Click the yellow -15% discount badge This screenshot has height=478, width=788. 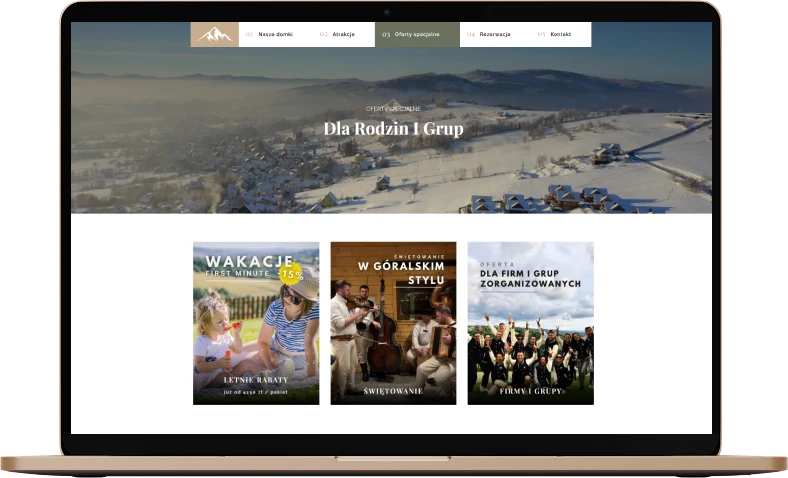tap(291, 272)
